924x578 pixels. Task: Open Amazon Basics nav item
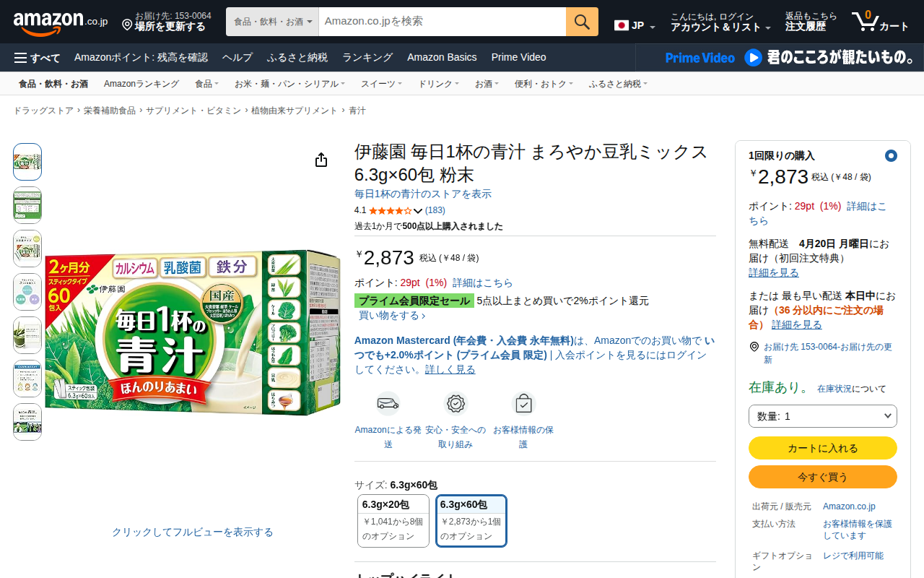coord(442,58)
